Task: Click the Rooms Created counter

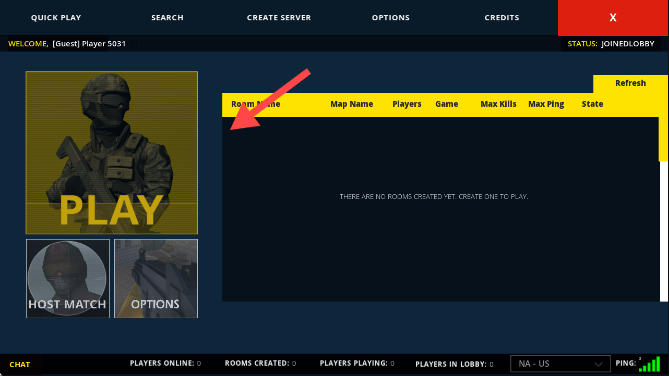Action: click(x=260, y=363)
